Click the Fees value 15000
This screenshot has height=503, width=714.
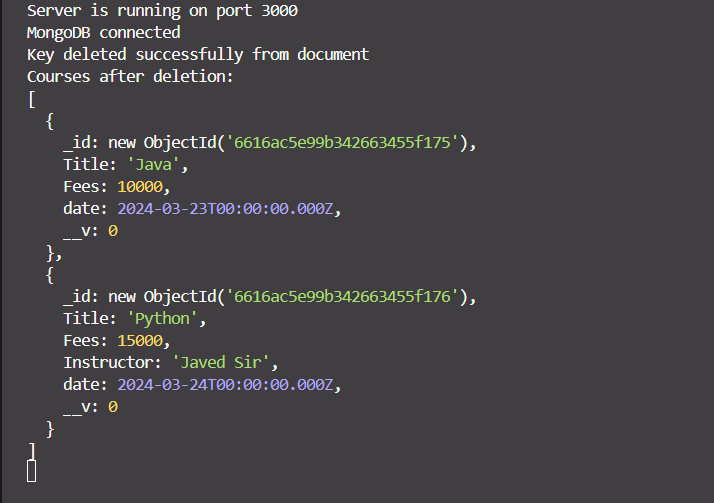coord(139,341)
